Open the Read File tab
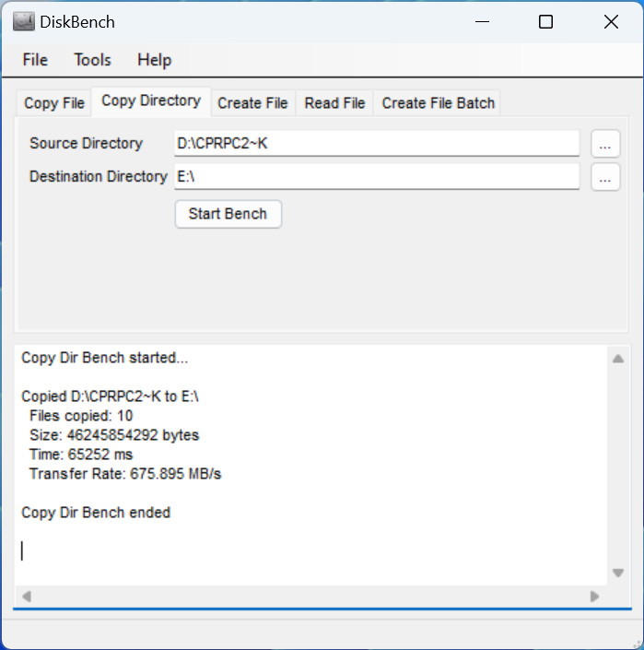The image size is (644, 650). point(334,103)
